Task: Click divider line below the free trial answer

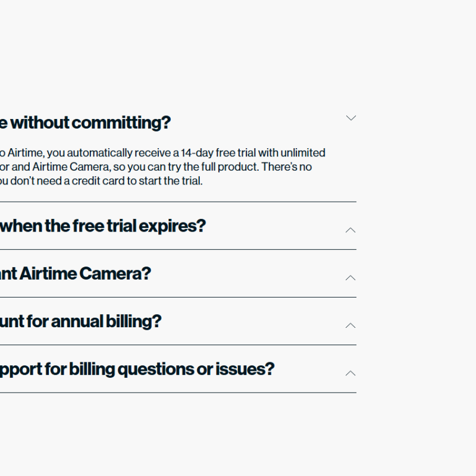Action: tap(178, 202)
